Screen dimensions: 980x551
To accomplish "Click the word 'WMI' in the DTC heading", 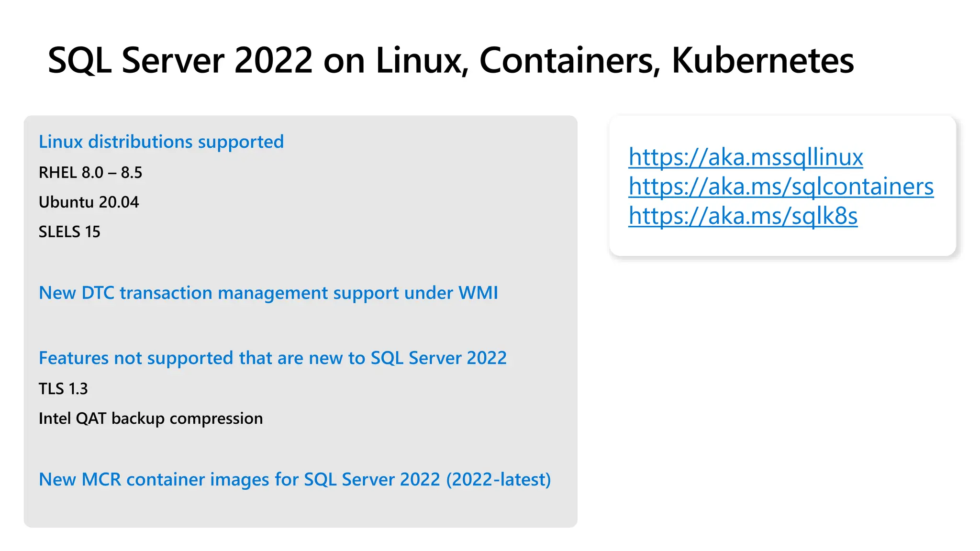I will coord(478,293).
